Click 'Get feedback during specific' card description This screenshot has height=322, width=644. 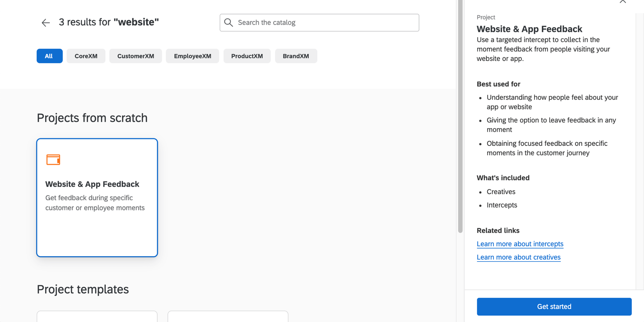pyautogui.click(x=95, y=203)
